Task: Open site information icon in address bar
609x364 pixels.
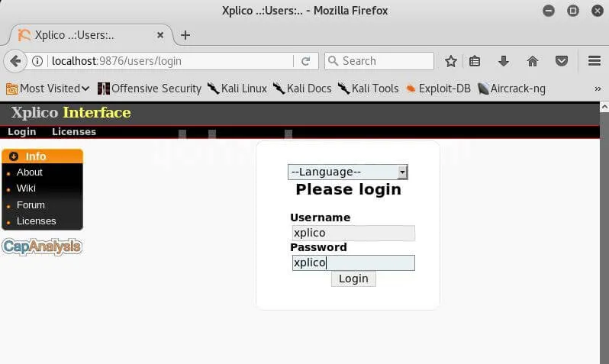Action: pos(37,61)
